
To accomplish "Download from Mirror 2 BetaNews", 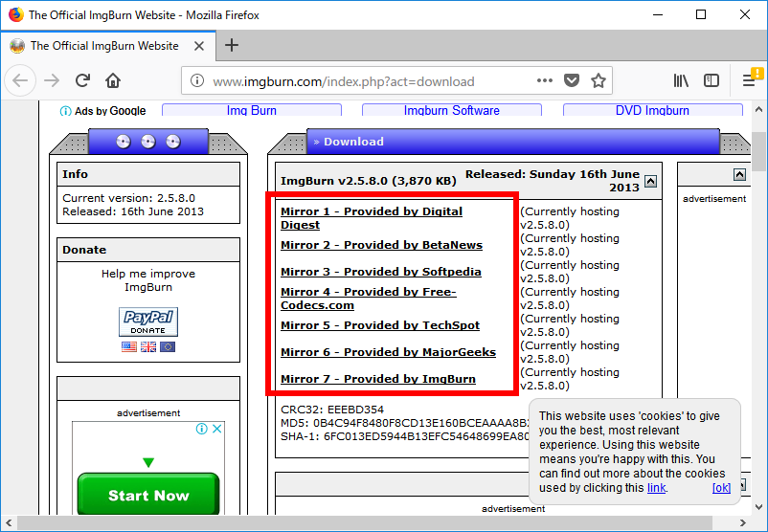I will click(x=381, y=245).
